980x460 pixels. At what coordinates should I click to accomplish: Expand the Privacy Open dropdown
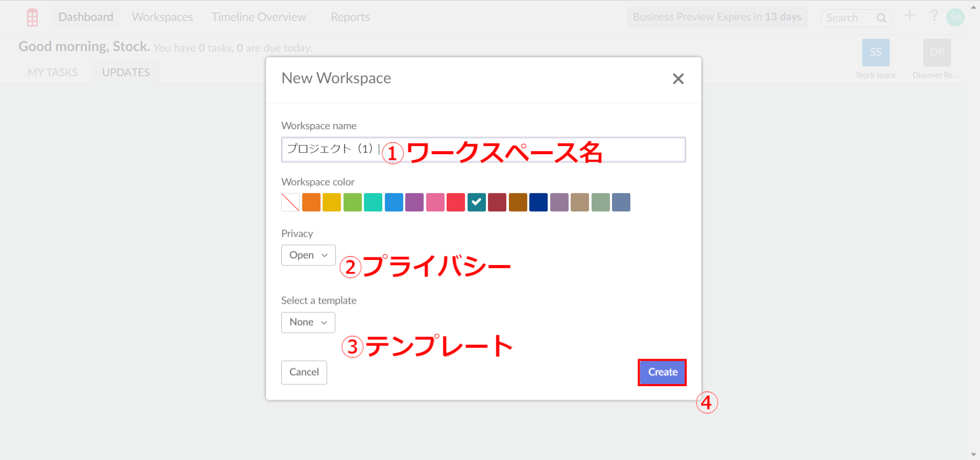click(x=308, y=255)
